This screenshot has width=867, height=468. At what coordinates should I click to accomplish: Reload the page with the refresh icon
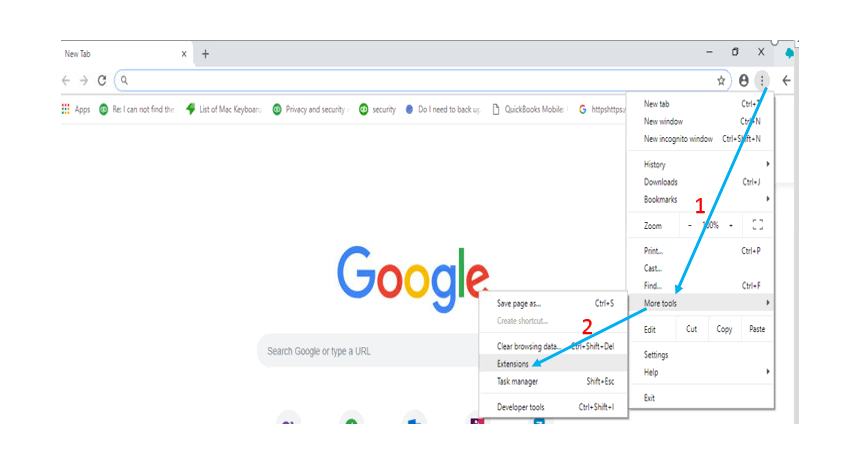pyautogui.click(x=102, y=81)
